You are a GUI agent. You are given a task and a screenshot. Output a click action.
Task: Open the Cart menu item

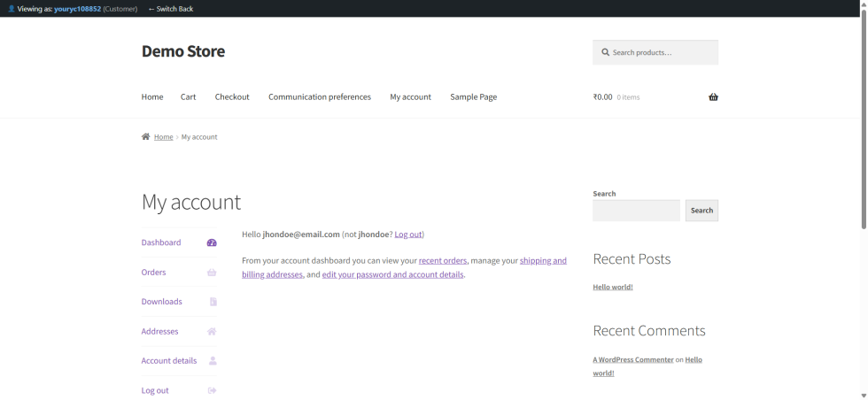click(188, 97)
